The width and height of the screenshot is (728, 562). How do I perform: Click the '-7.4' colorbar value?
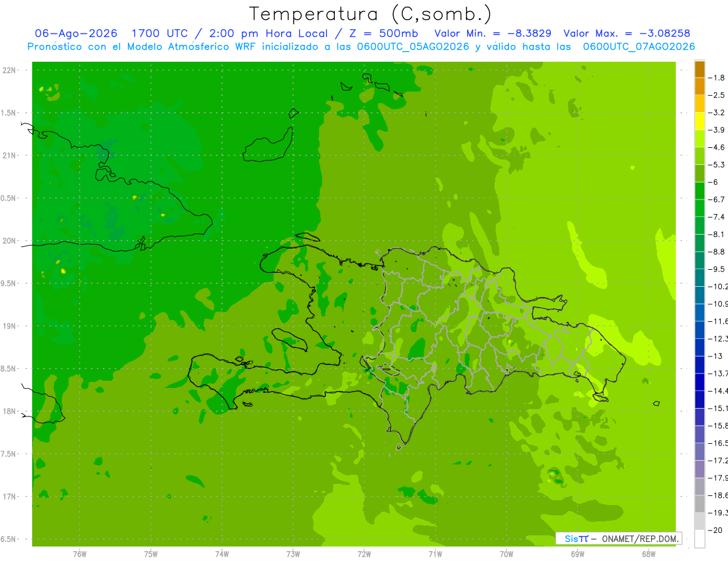pos(716,217)
